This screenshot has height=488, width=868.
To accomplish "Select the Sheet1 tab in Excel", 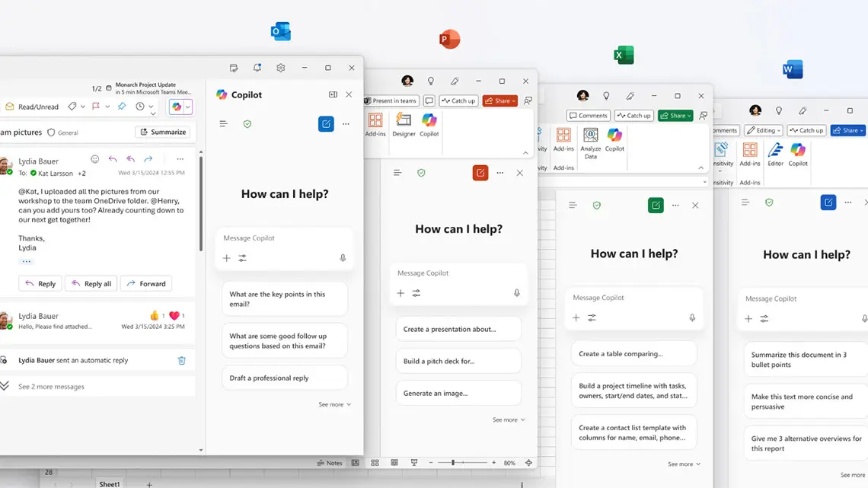I will pyautogui.click(x=109, y=484).
